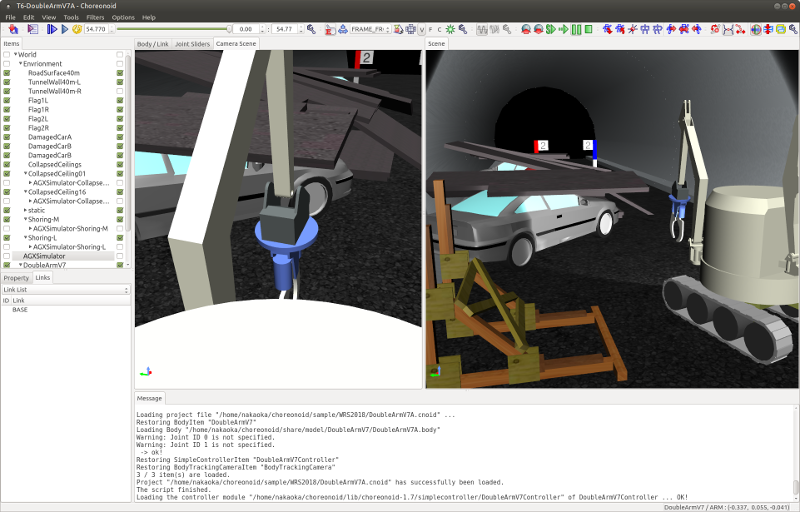
Task: Switch to the Property tab
Action: tap(16, 278)
